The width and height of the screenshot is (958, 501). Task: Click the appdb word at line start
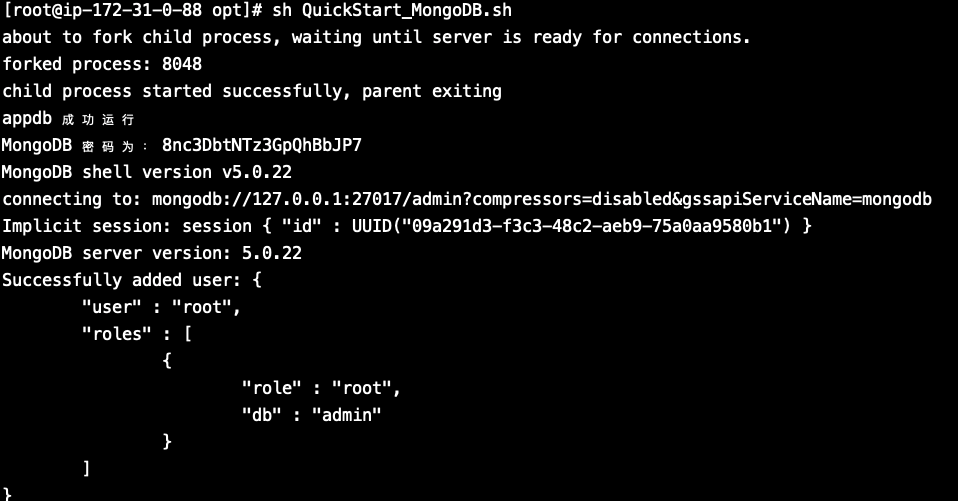click(x=26, y=118)
